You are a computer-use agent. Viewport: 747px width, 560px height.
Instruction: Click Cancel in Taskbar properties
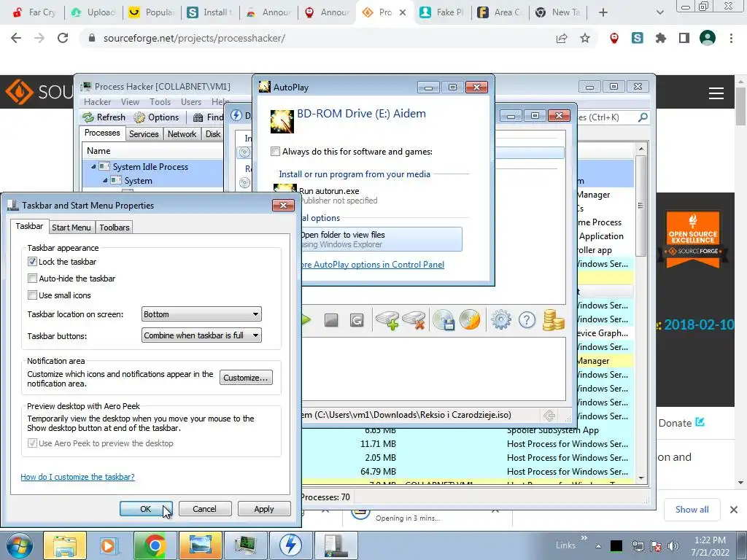205,508
